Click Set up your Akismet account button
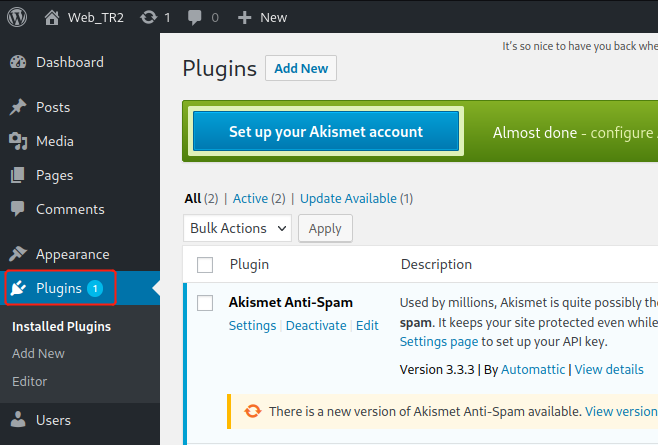 coord(325,132)
